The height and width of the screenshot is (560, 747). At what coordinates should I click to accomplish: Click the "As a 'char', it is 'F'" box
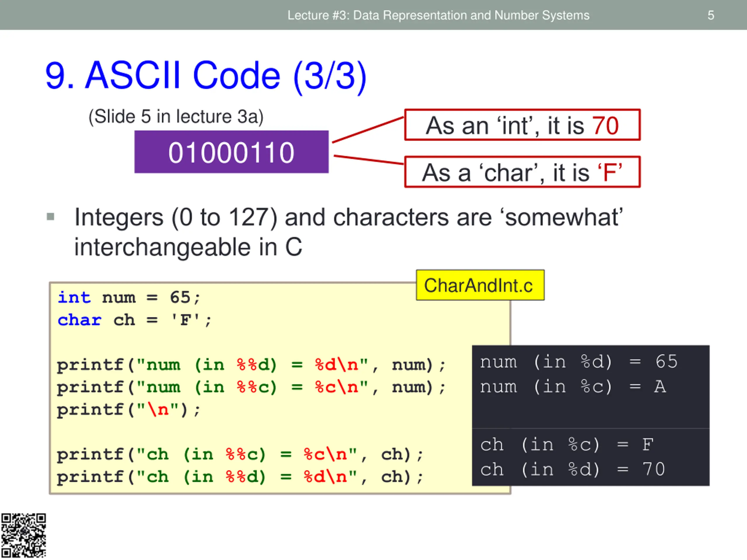coord(522,172)
